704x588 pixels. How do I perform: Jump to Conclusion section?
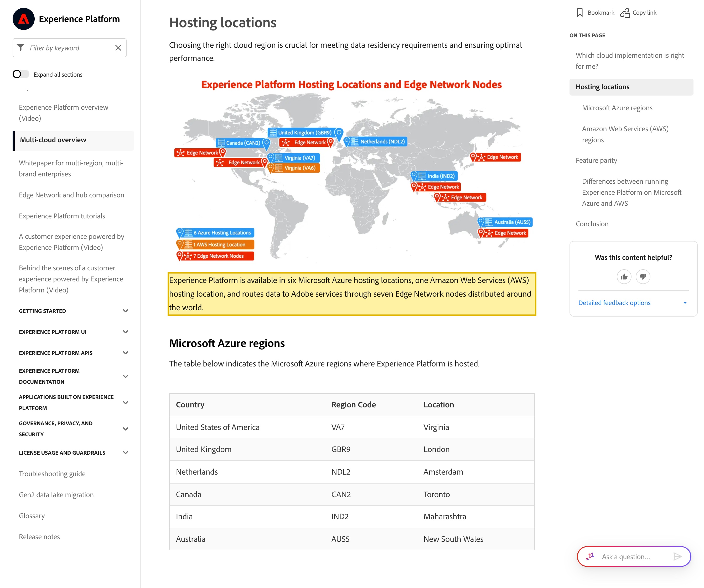592,224
